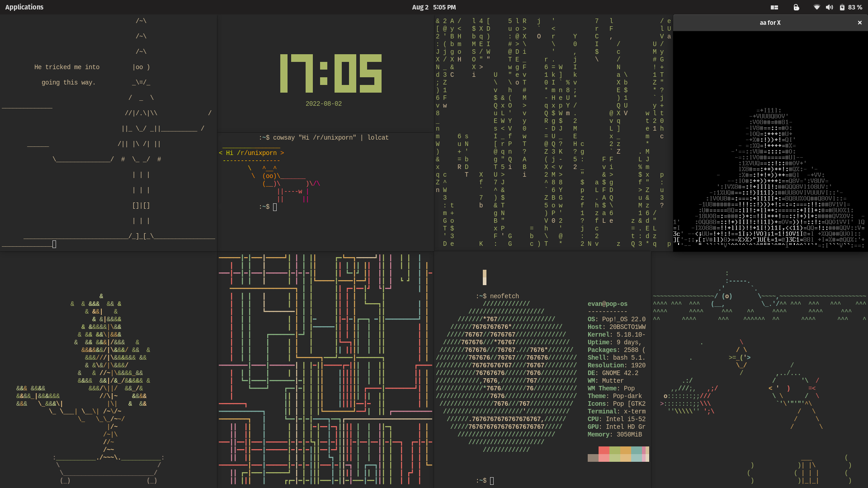Click the battery 83% indicator
This screenshot has width=868, height=488.
click(x=850, y=7)
